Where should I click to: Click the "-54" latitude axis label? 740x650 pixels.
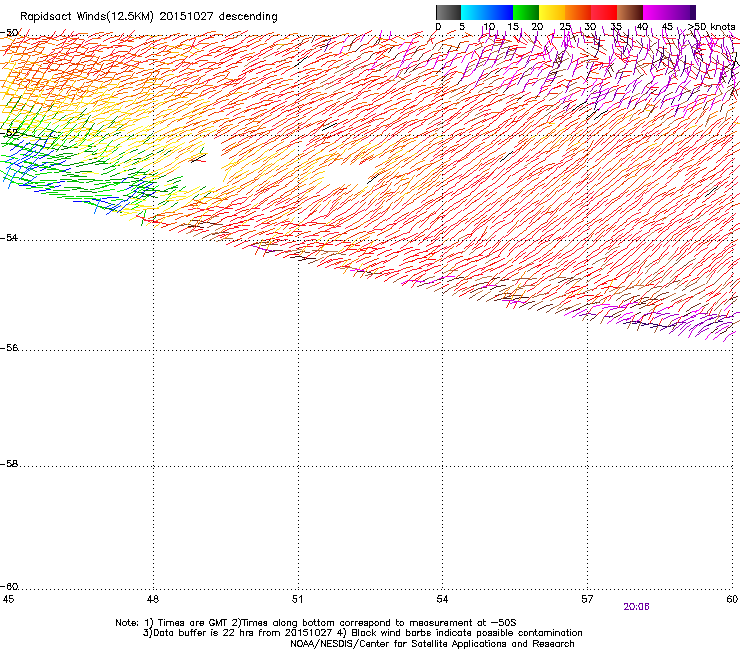(9, 237)
